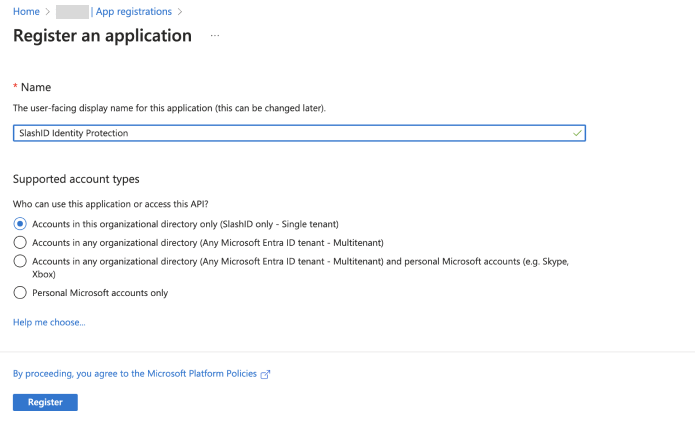Screen dimensions: 695x421
Task: Open the ellipsis menu next to Register an application
Action: click(x=215, y=35)
